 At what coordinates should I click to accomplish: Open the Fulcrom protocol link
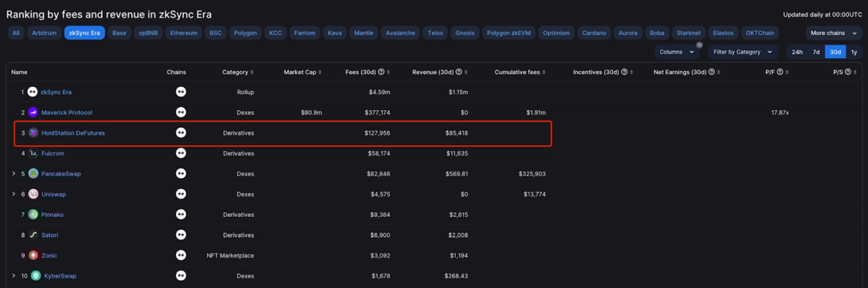click(x=53, y=153)
